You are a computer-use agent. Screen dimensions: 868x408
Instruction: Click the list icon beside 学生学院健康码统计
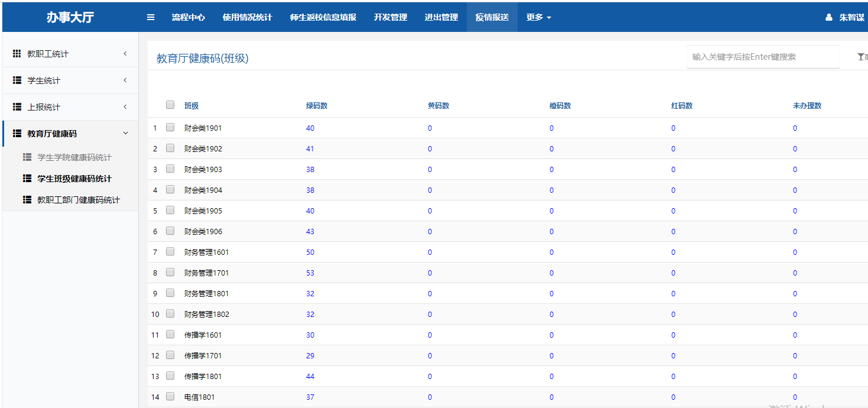click(27, 157)
